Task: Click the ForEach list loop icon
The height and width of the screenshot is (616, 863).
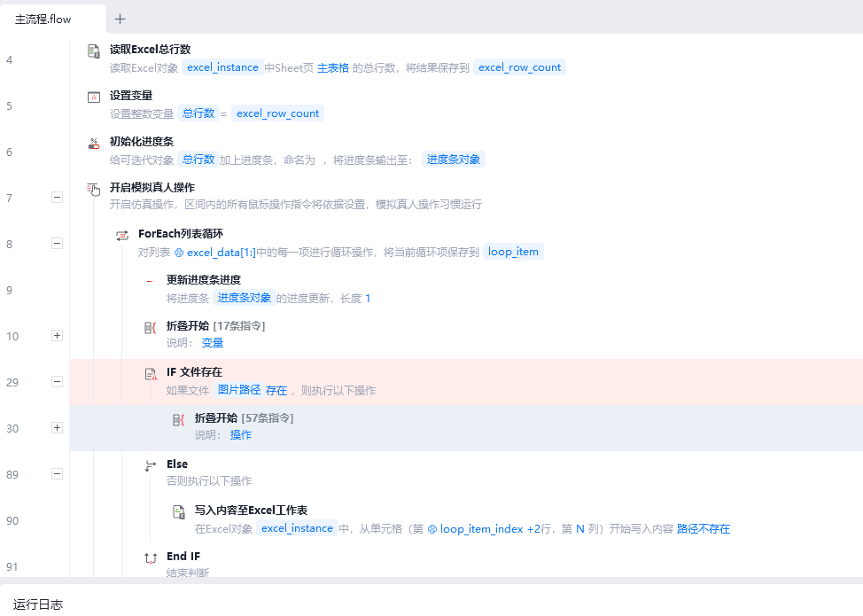Action: tap(122, 236)
